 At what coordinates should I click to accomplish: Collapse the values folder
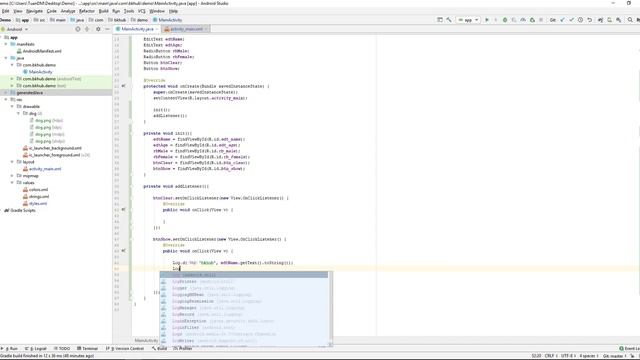pos(12,183)
